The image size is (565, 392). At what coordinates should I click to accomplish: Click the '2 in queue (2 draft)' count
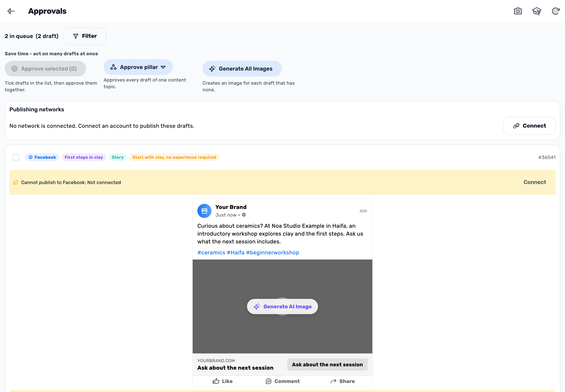(32, 36)
